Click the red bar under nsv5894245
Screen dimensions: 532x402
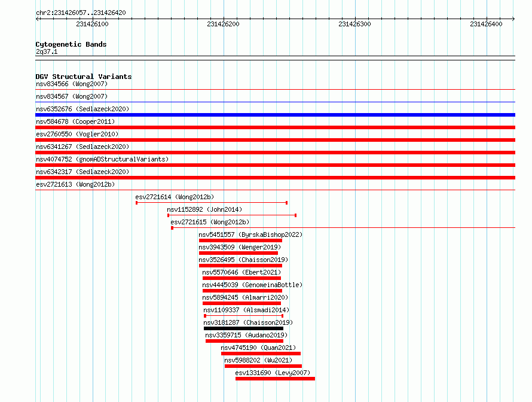tap(241, 303)
